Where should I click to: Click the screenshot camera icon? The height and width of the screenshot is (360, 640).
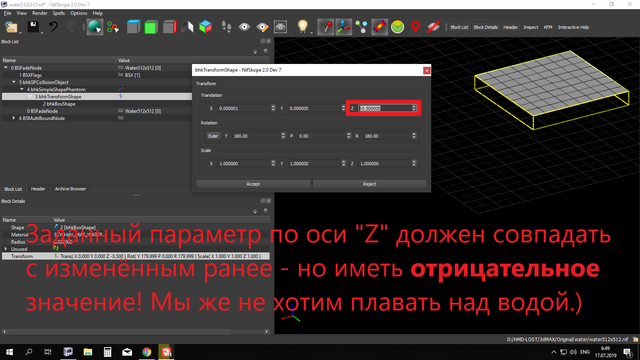pos(280,27)
